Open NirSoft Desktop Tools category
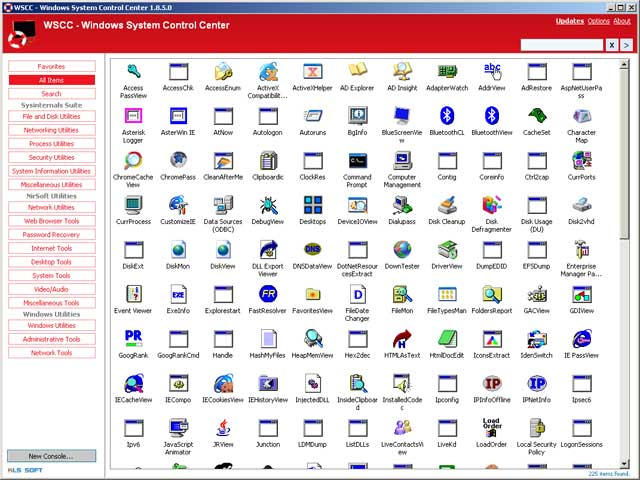Viewport: 640px width, 480px height. (52, 262)
